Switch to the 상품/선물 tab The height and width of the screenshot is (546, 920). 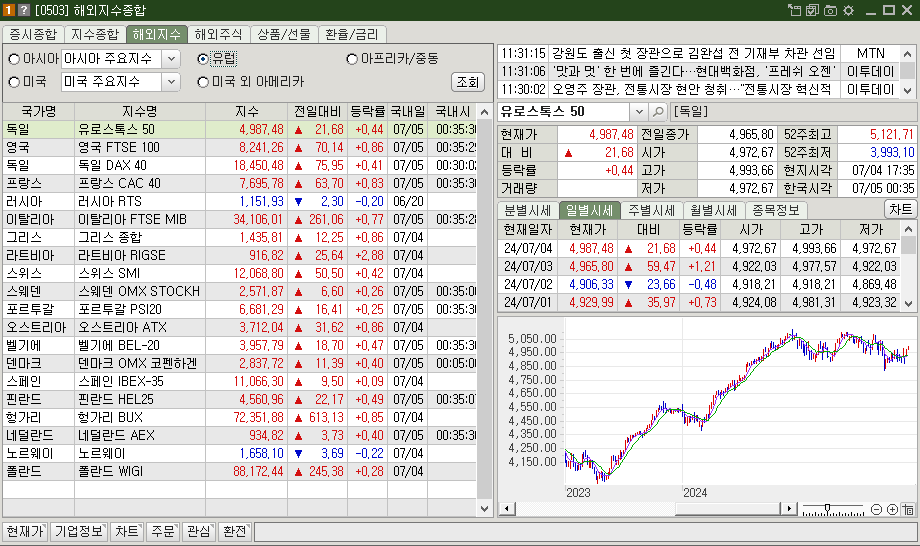(x=284, y=35)
